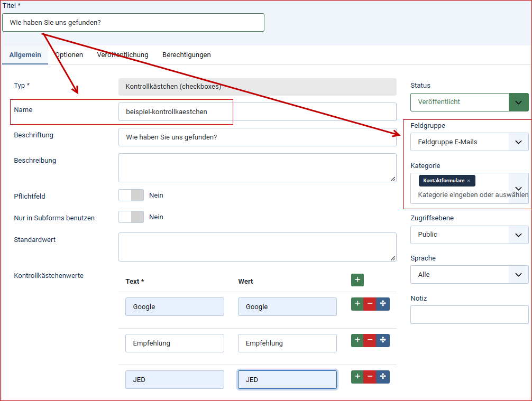Open the Berechtigungen tab
Image resolution: width=532 pixels, height=401 pixels.
[187, 55]
